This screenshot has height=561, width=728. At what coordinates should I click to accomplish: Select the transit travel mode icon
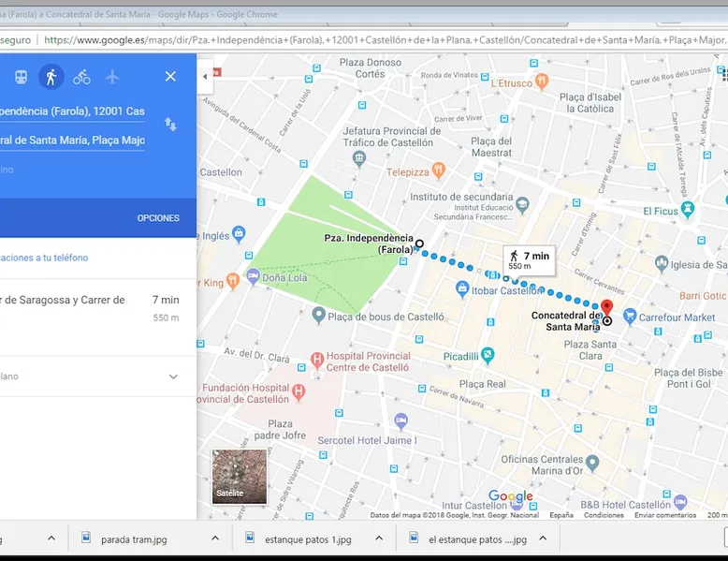(x=21, y=77)
